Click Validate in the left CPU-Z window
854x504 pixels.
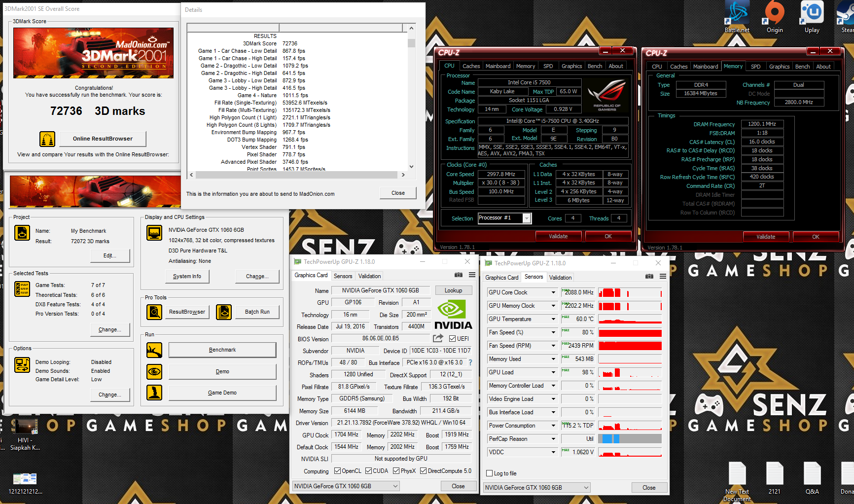558,236
